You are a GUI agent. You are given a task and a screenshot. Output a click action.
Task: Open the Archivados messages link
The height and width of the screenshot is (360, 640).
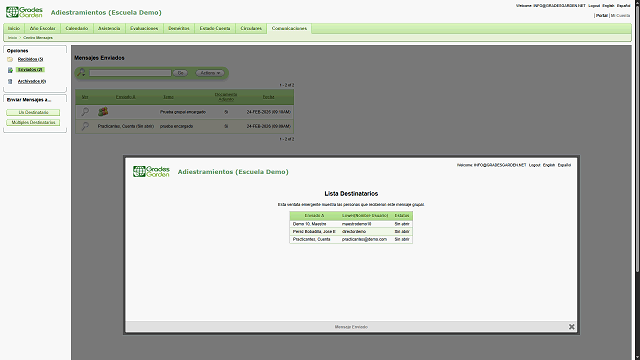(x=32, y=81)
